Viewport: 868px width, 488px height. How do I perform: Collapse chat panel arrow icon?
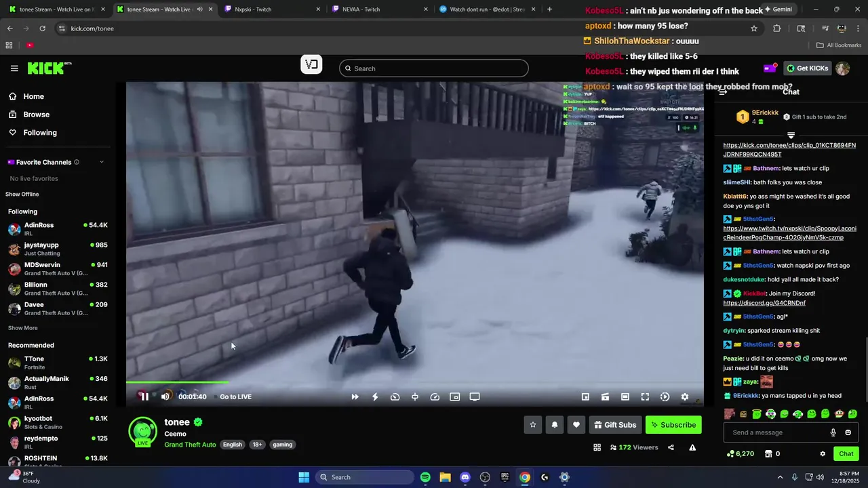coord(723,91)
